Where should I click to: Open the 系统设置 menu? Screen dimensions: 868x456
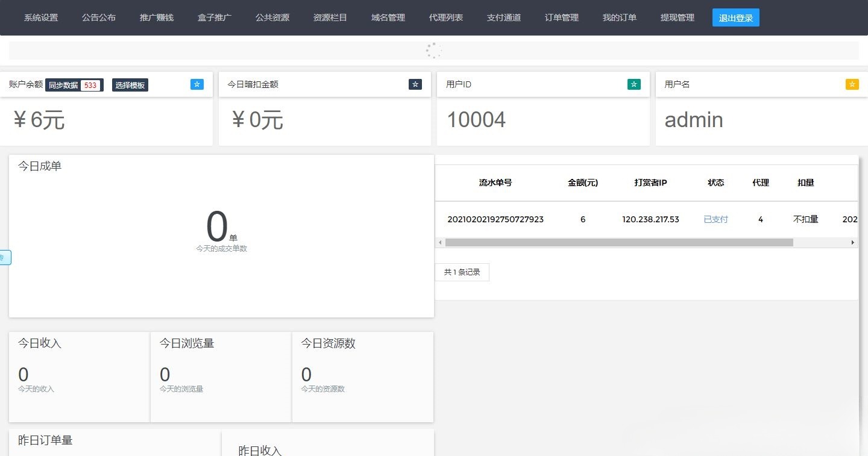40,17
